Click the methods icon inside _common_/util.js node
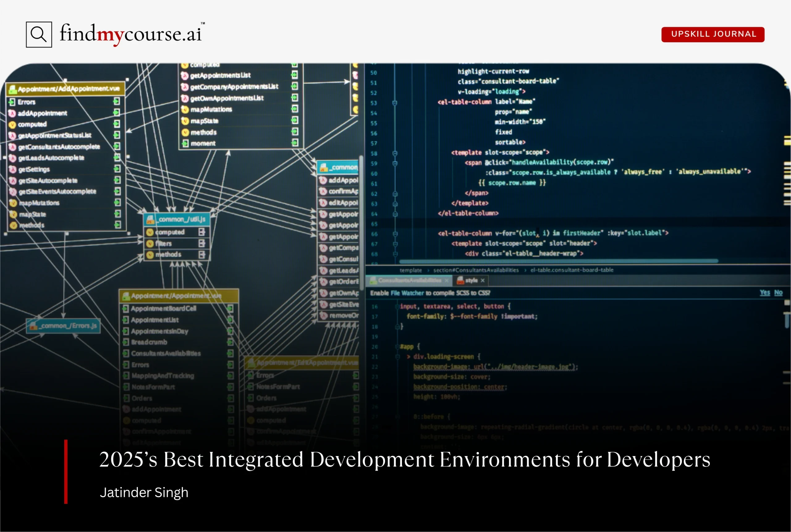 pos(150,255)
